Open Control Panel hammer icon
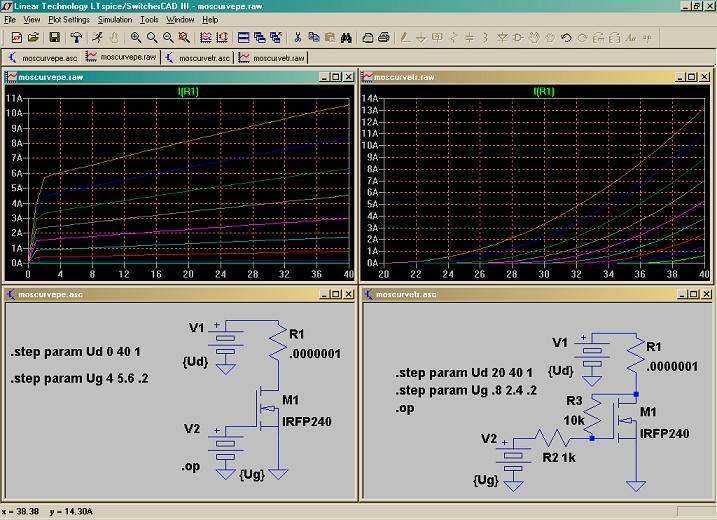 76,38
